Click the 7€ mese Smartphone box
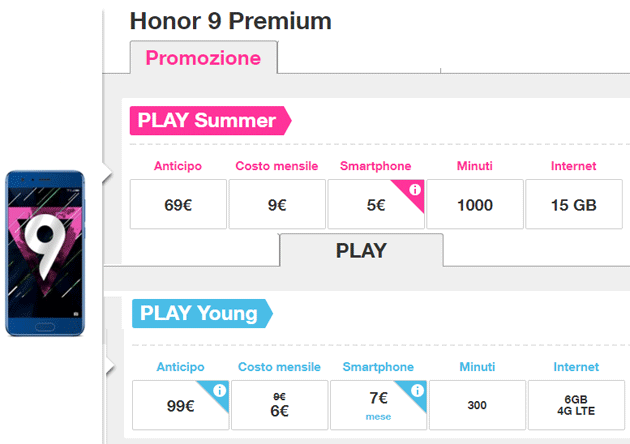 tap(377, 405)
